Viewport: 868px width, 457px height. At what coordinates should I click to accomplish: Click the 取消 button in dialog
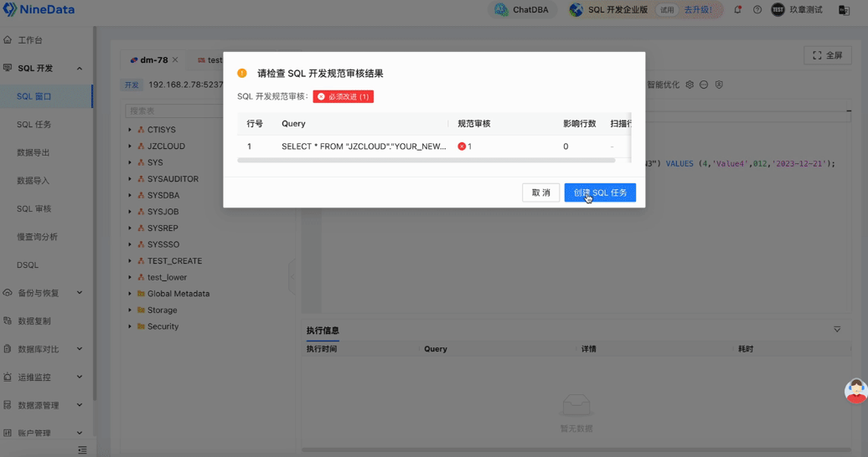pyautogui.click(x=541, y=193)
